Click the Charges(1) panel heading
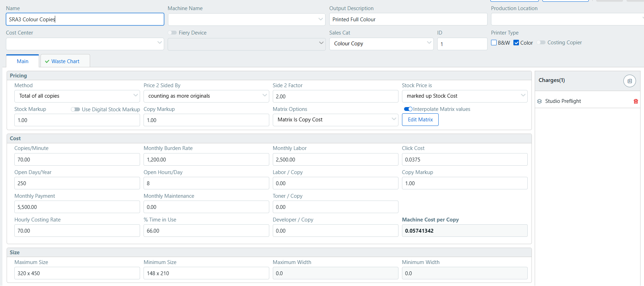This screenshot has width=644, height=286. tap(551, 80)
